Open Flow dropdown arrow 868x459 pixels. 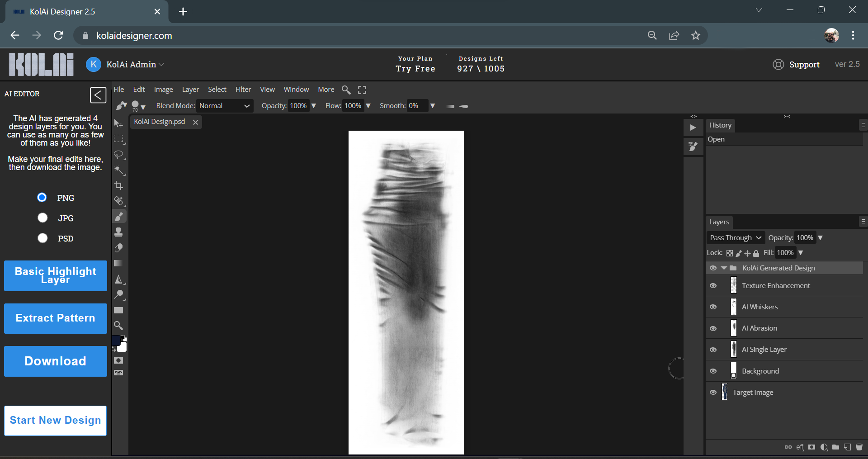[368, 106]
